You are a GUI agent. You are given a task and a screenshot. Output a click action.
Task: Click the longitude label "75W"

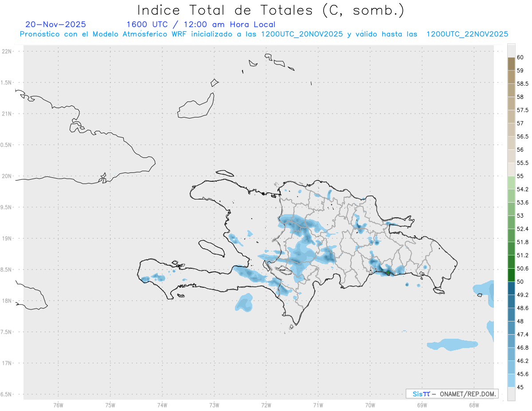(110, 404)
